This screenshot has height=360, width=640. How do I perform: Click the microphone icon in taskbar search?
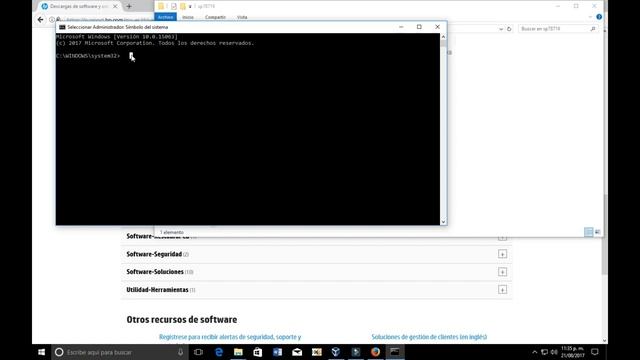click(180, 352)
